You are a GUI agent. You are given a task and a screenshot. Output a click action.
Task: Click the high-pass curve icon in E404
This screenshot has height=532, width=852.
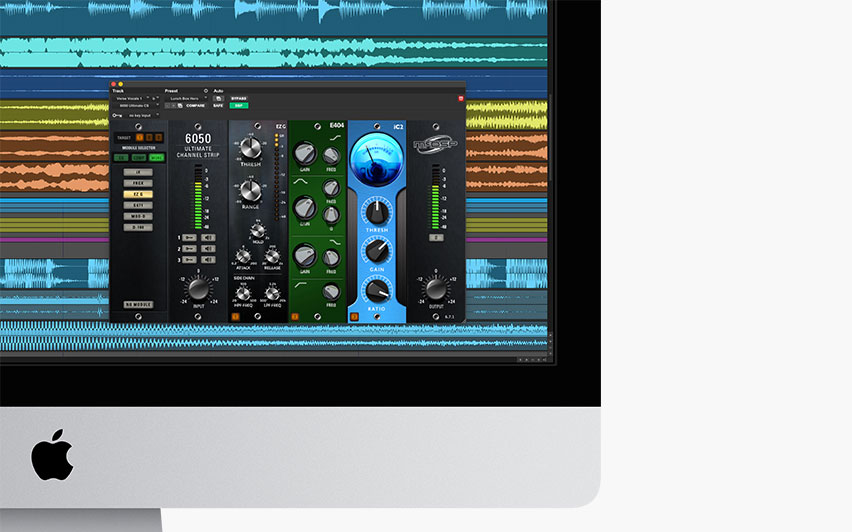pos(300,284)
